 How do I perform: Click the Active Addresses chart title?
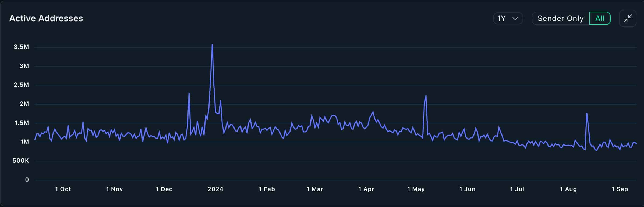(x=46, y=18)
